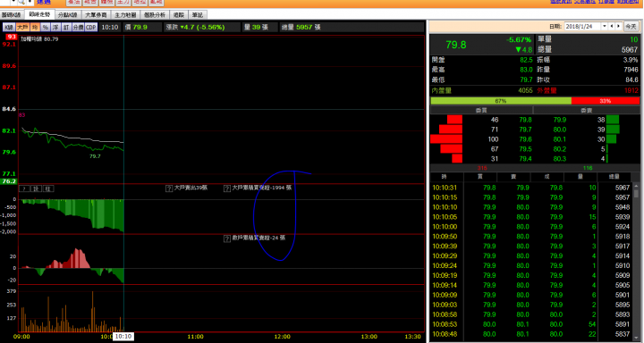Click the 33% red outer volume bar
This screenshot has height=343, width=644.
click(x=606, y=101)
